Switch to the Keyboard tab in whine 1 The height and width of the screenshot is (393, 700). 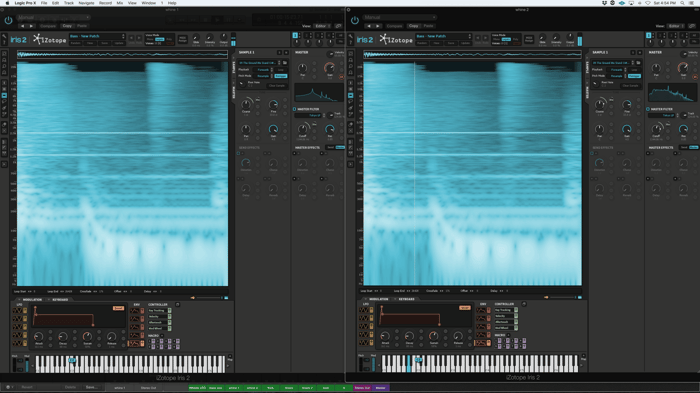pos(60,300)
